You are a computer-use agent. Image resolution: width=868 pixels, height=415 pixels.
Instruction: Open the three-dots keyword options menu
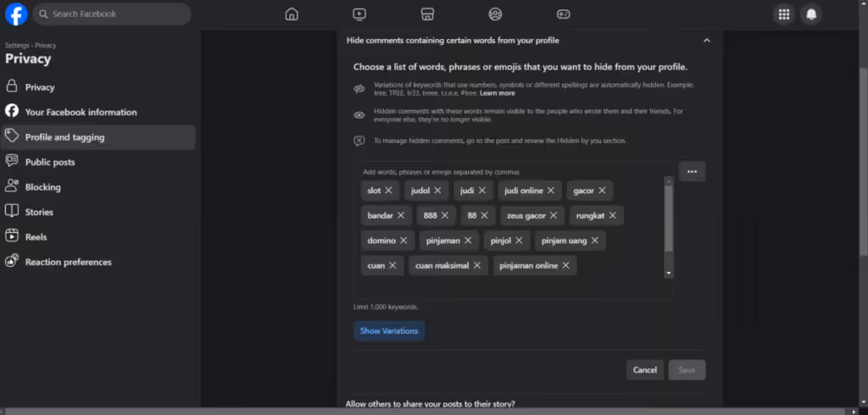[x=692, y=172]
